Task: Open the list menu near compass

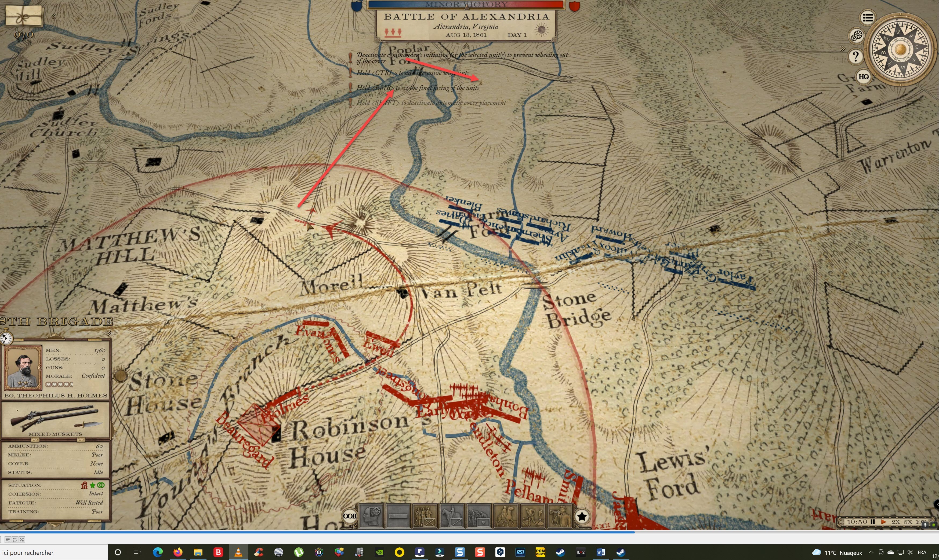Action: coord(867,18)
